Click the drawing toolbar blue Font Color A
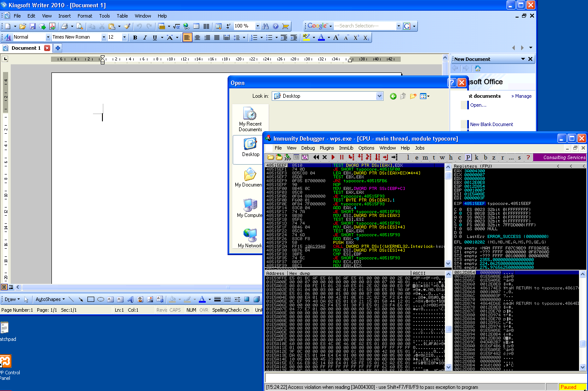 point(202,299)
